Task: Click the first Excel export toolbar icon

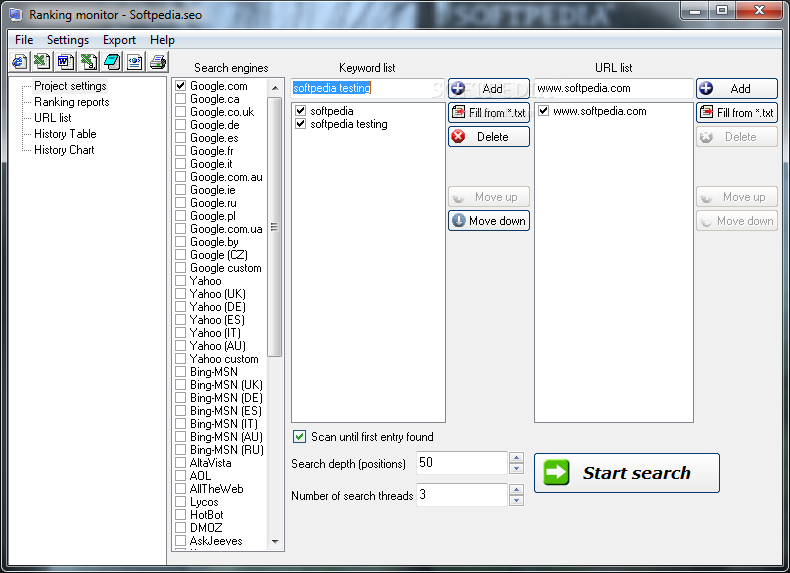Action: tap(42, 61)
